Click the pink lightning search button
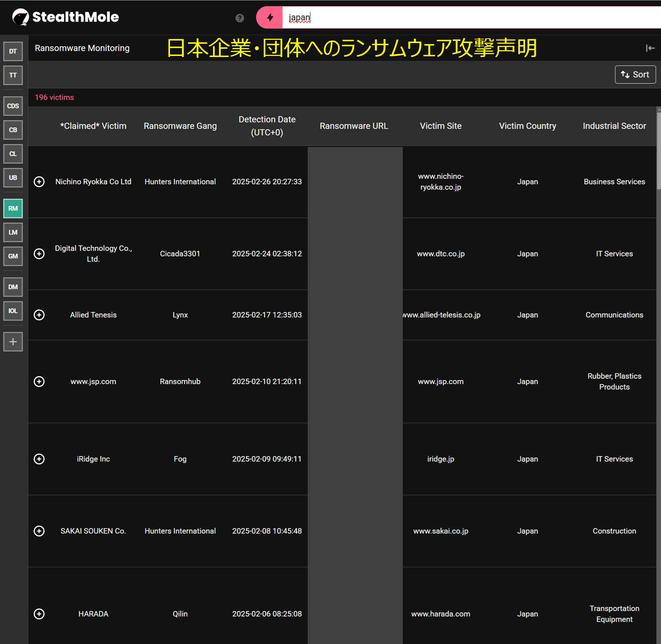Viewport: 661px width, 644px height. tap(270, 17)
